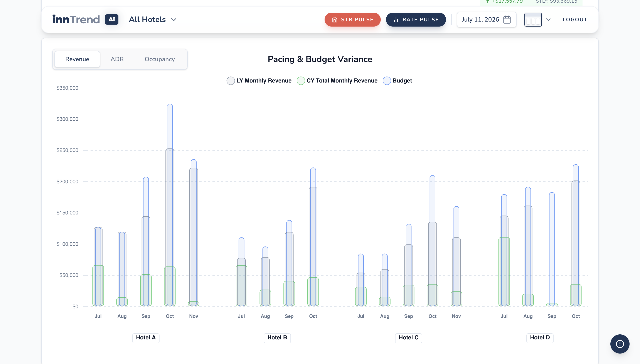Click the Hotel C label
This screenshot has height=364, width=640.
tap(409, 338)
